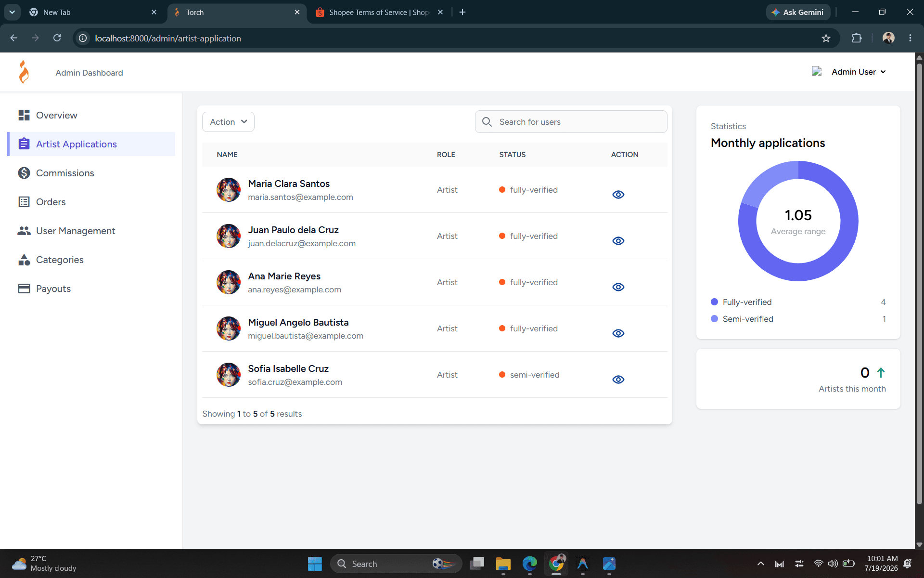
Task: Click the User Management people icon
Action: [x=24, y=231]
